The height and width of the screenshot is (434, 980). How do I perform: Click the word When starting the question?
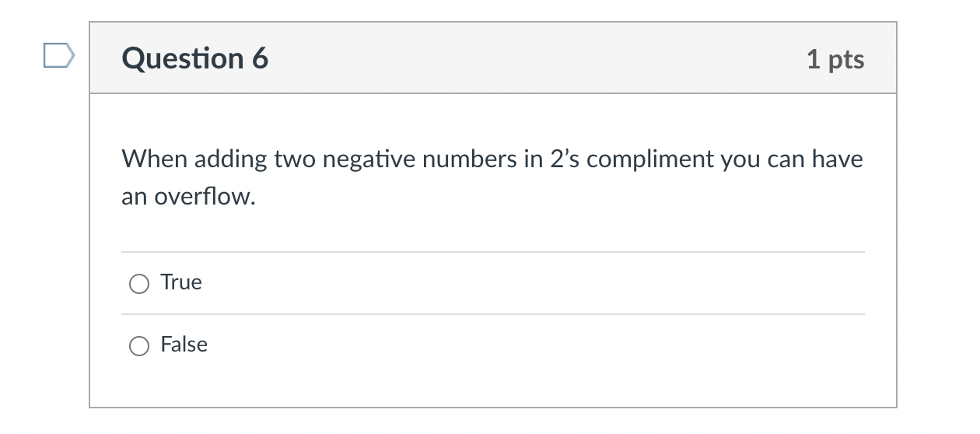[155, 159]
